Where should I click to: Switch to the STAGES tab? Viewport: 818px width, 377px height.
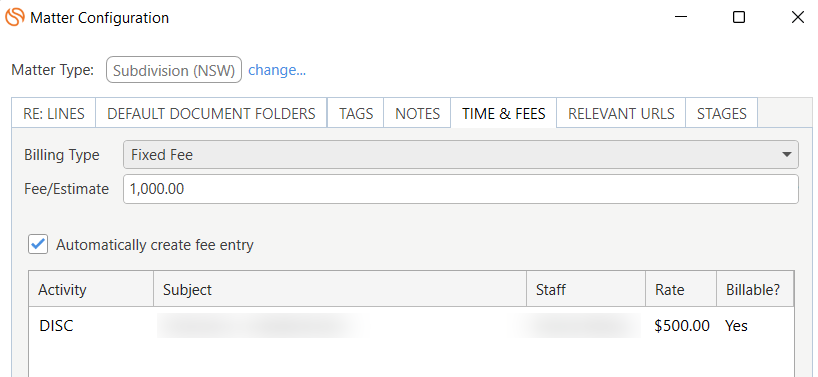(x=721, y=113)
